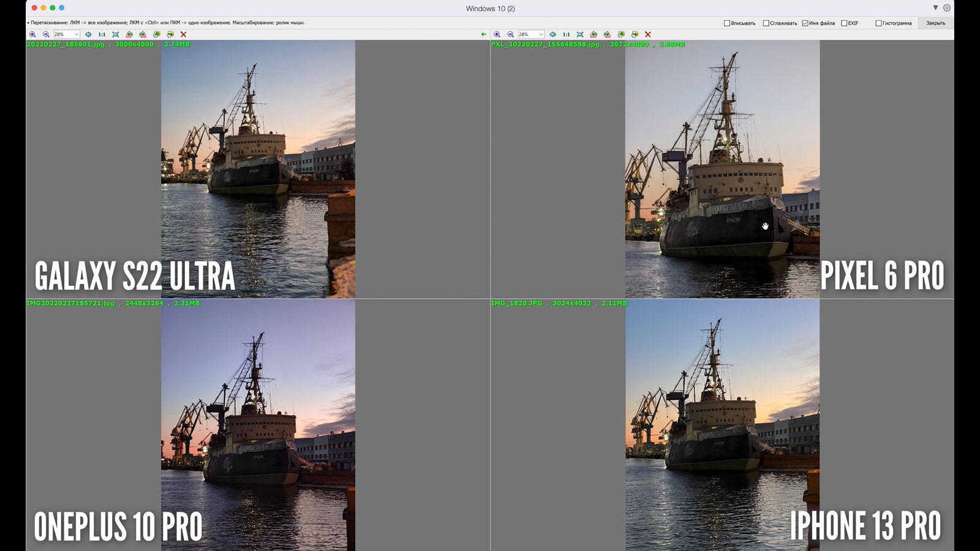Viewport: 980px width, 551px height.
Task: Click the 1:1 actual size icon in left toolbar
Action: [x=102, y=35]
